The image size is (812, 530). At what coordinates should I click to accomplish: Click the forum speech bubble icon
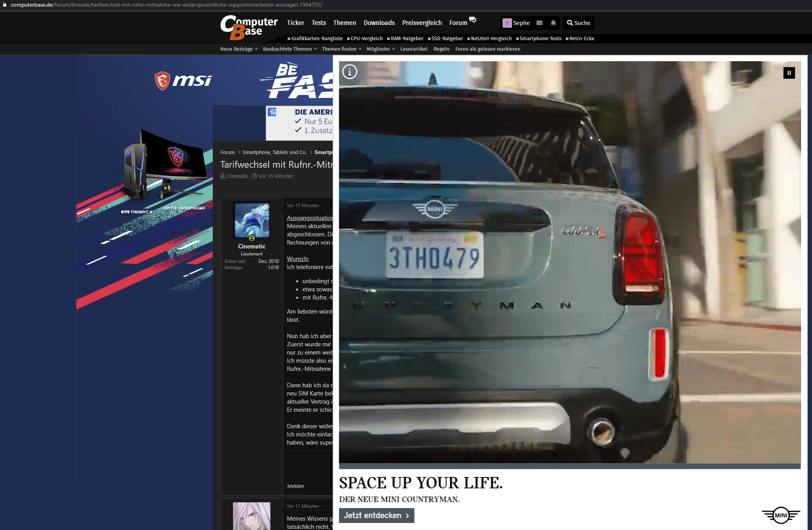(472, 19)
